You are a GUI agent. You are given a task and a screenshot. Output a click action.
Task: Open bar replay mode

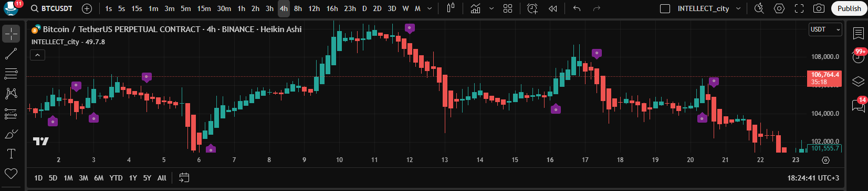(553, 8)
